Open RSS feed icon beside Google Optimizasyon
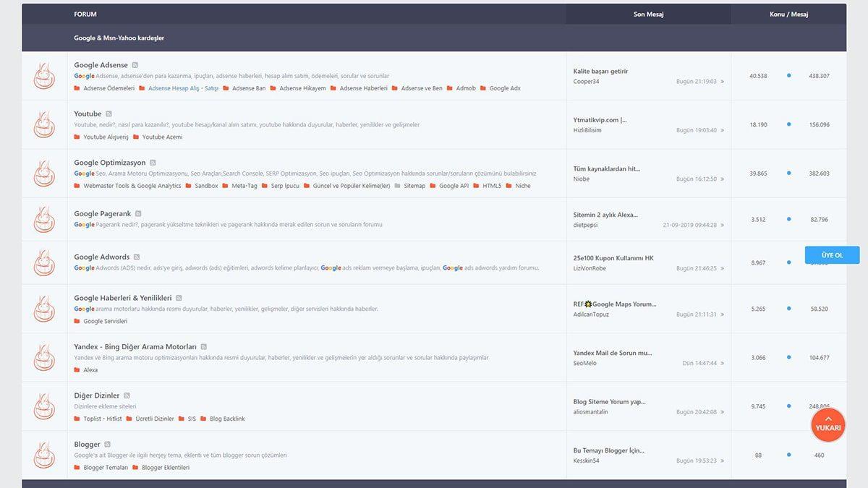Image resolution: width=868 pixels, height=488 pixels. 153,163
